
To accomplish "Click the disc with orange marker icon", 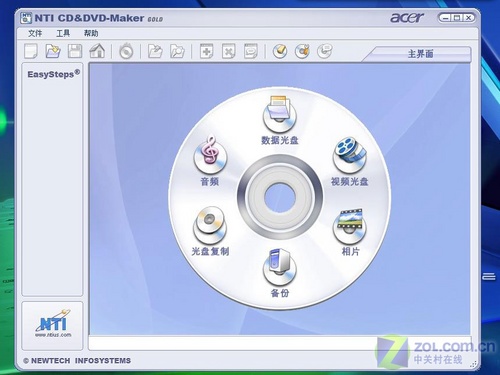I will pyautogui.click(x=302, y=52).
